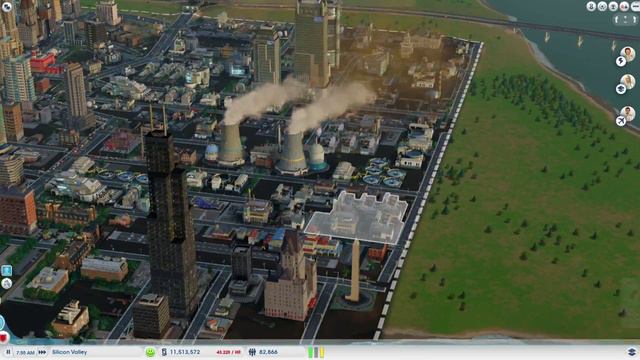Select the first advisor portrait

(628, 53)
